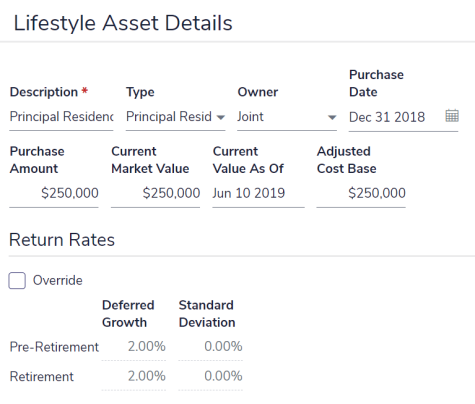Screen dimensions: 475x404
Task: Edit the Adjusted Cost Base field
Action: pyautogui.click(x=361, y=193)
